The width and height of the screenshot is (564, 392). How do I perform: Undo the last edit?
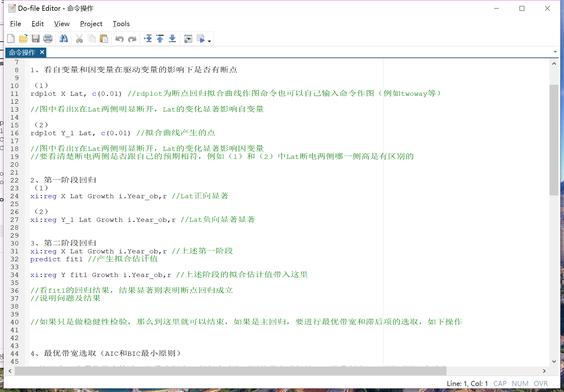click(x=119, y=39)
